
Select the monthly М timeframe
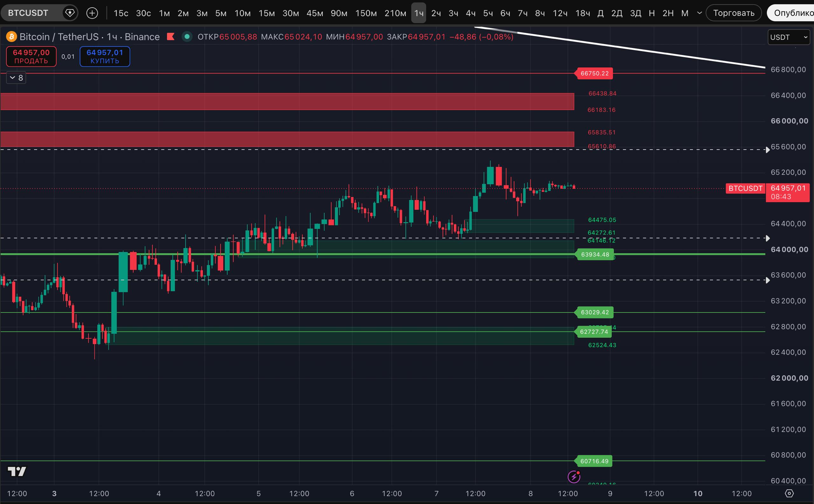[685, 13]
